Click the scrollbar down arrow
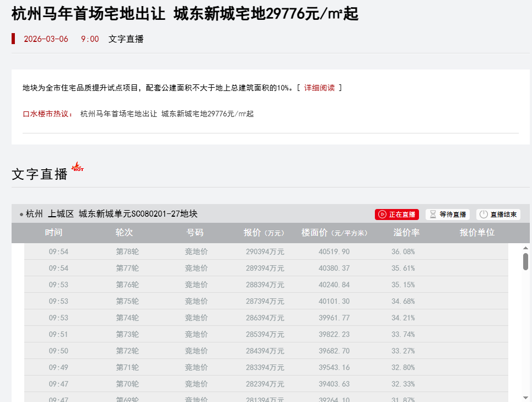The image size is (532, 402). (x=525, y=397)
